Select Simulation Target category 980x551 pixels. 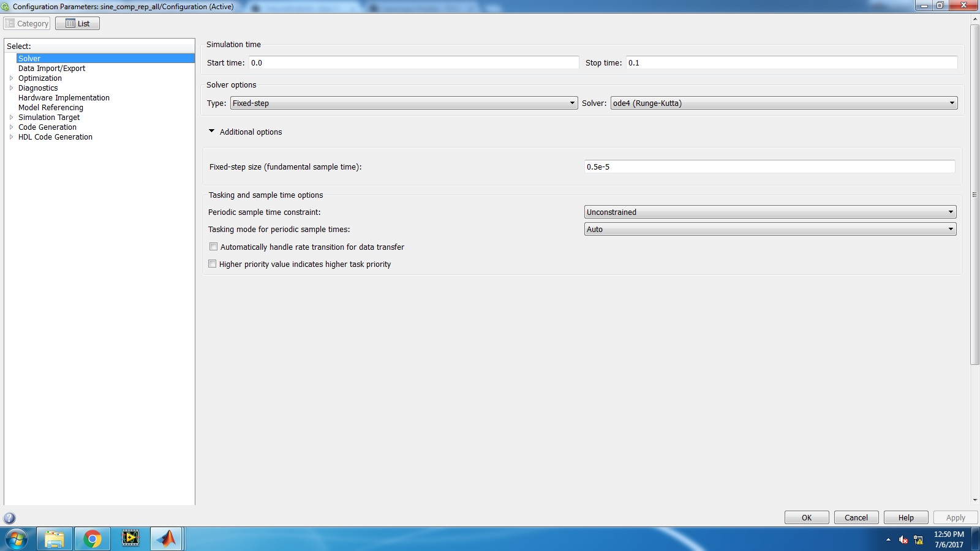pos(49,118)
